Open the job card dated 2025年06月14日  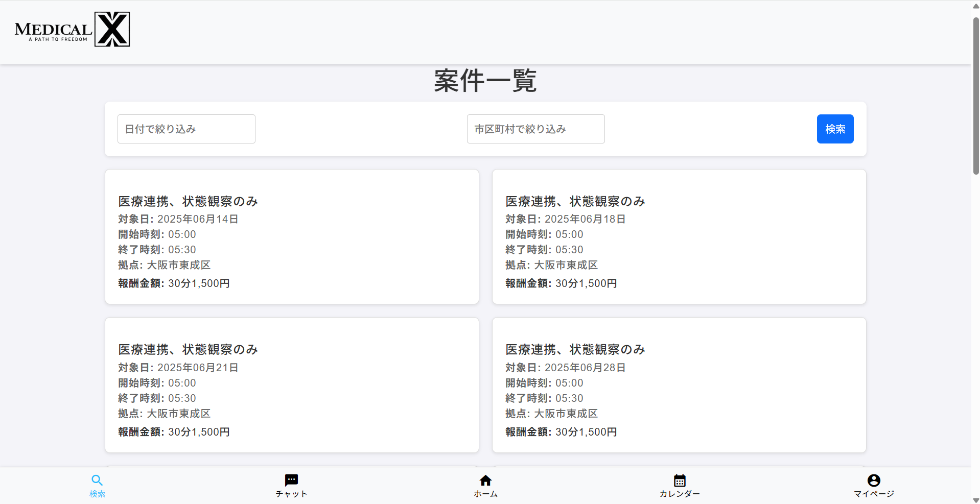292,237
